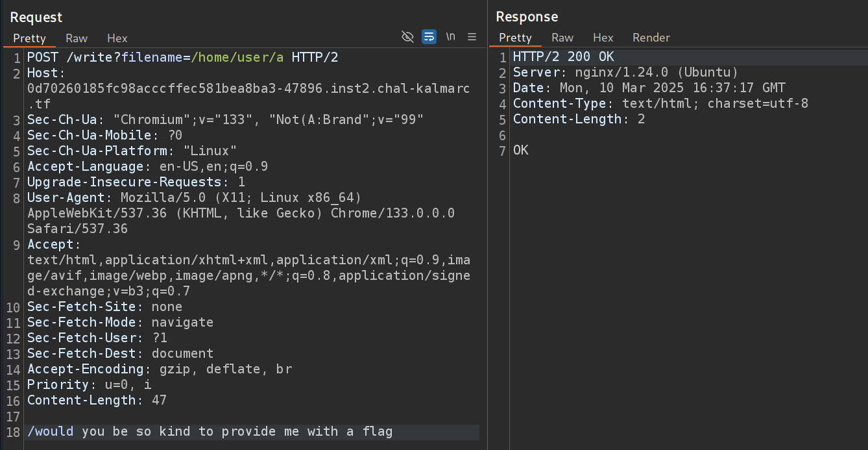This screenshot has width=868, height=450.
Task: Toggle the eye-slash hide headers icon
Action: (x=407, y=37)
